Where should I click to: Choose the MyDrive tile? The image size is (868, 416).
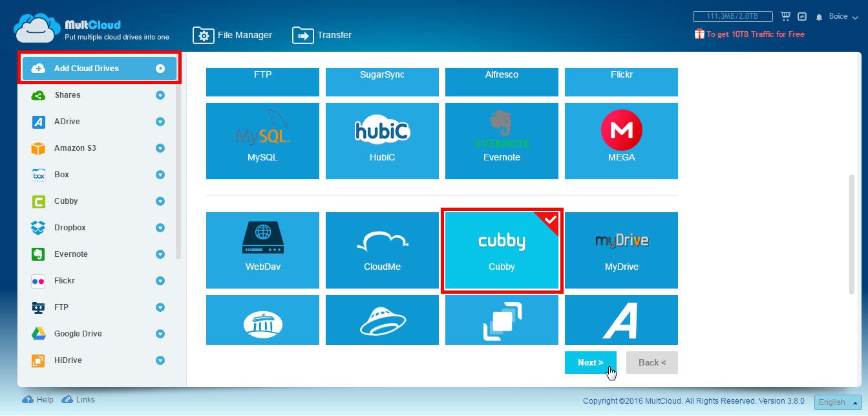tap(621, 250)
